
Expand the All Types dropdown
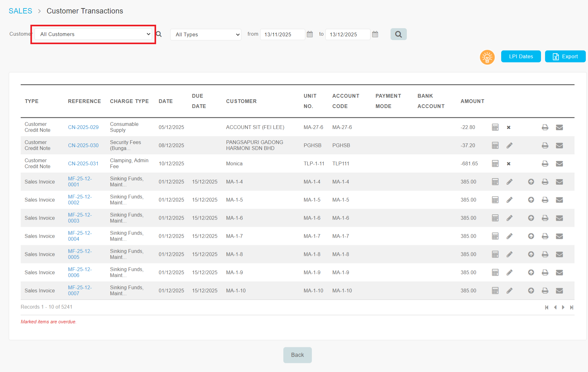click(x=206, y=34)
